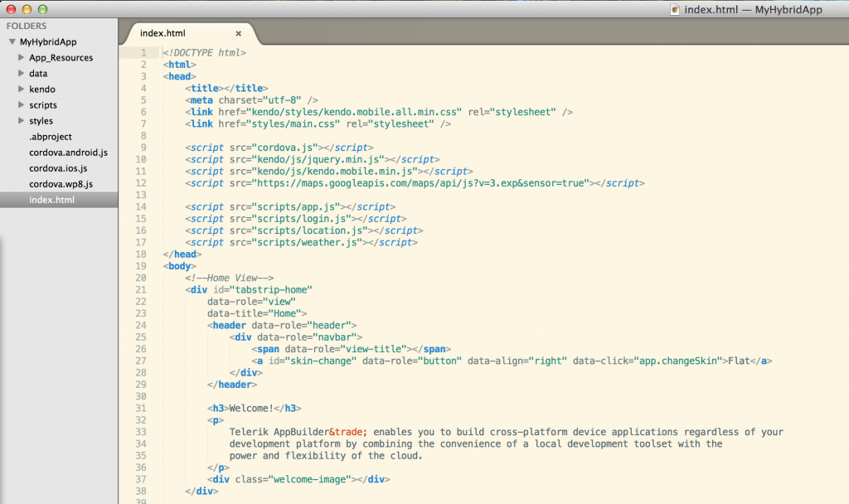The height and width of the screenshot is (504, 849).
Task: Select the styles folder label
Action: point(41,121)
